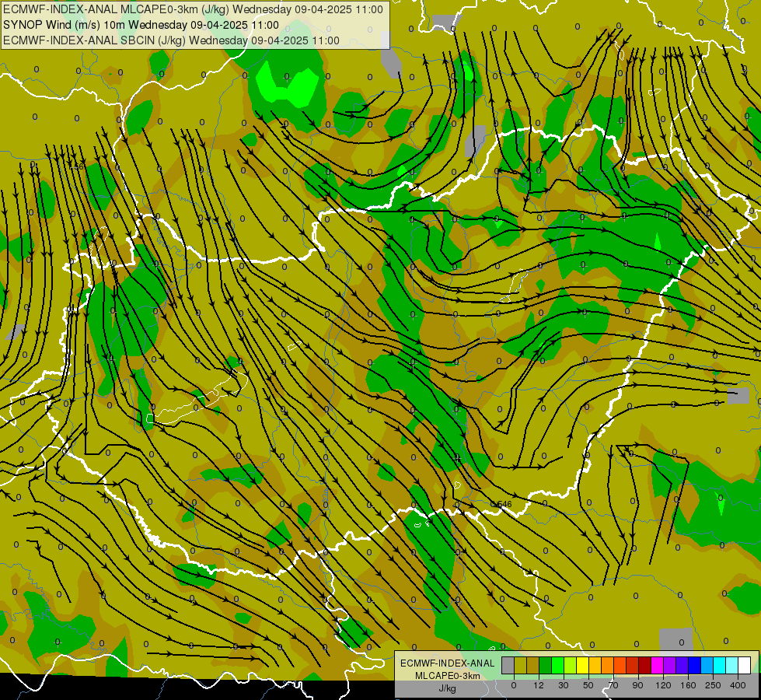Click the legend tick value 160
This screenshot has width=761, height=700.
pyautogui.click(x=688, y=685)
